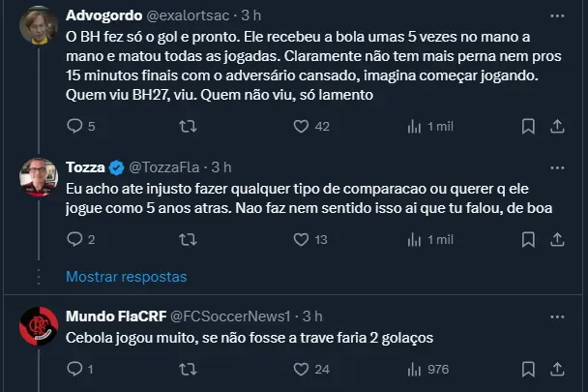
Task: Open more options for Advogordo's tweet
Action: tap(558, 16)
